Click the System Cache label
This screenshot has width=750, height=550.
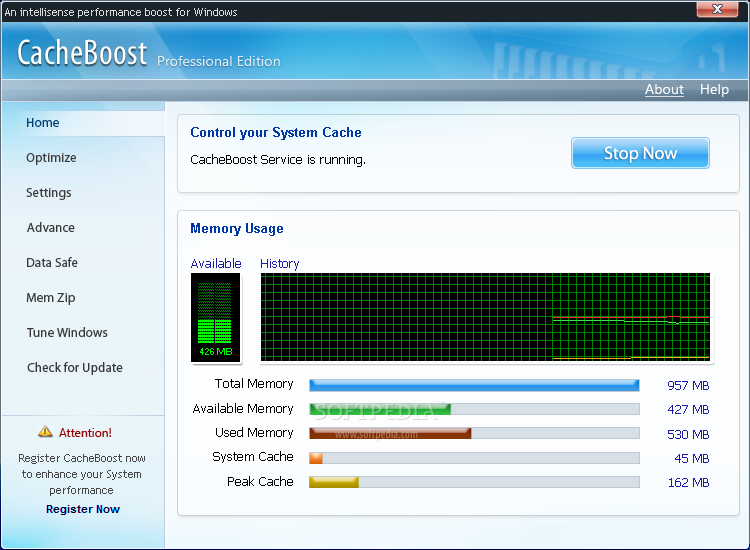pyautogui.click(x=253, y=457)
